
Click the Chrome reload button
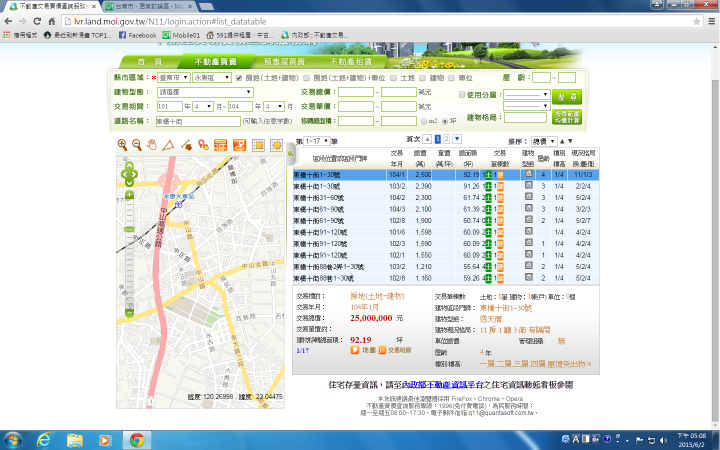(37, 21)
